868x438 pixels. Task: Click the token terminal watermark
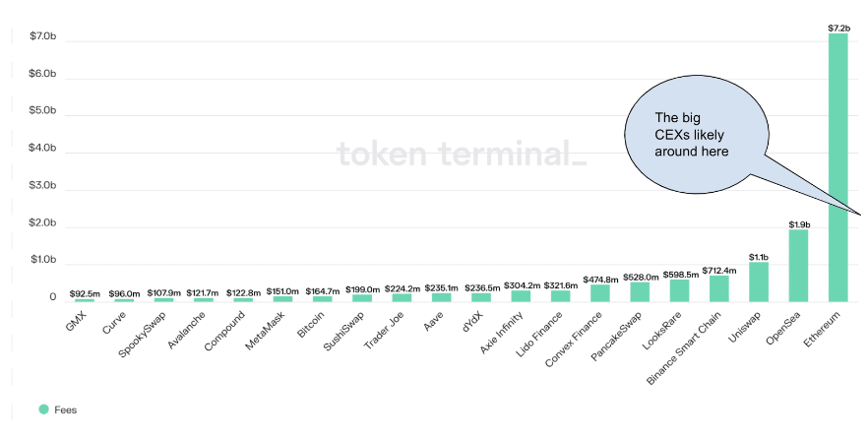click(x=461, y=155)
